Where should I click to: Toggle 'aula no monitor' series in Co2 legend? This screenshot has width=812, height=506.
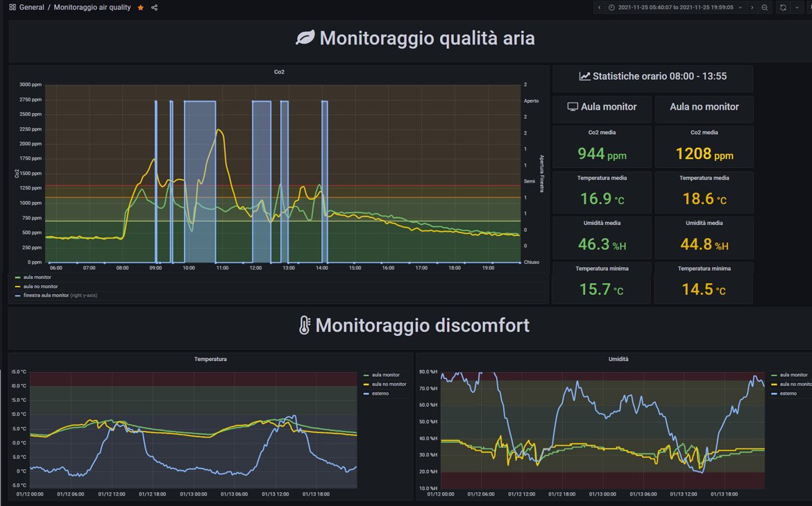point(40,287)
